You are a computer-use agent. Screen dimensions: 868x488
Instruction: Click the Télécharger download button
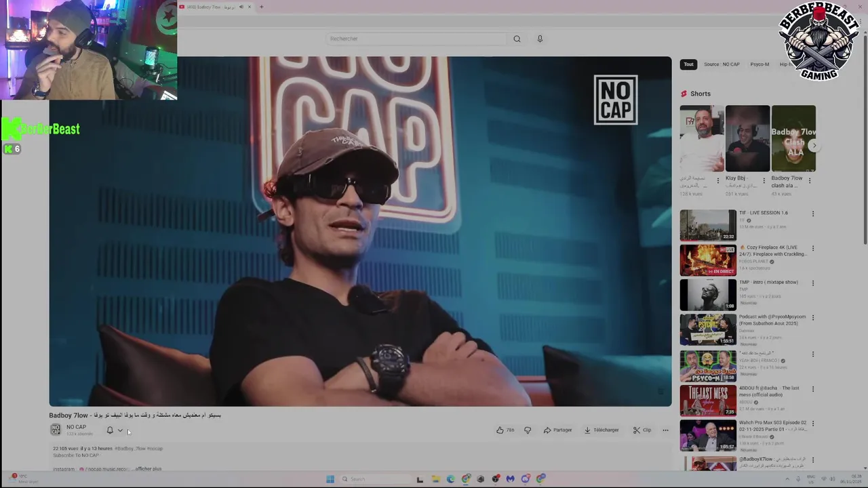(601, 430)
